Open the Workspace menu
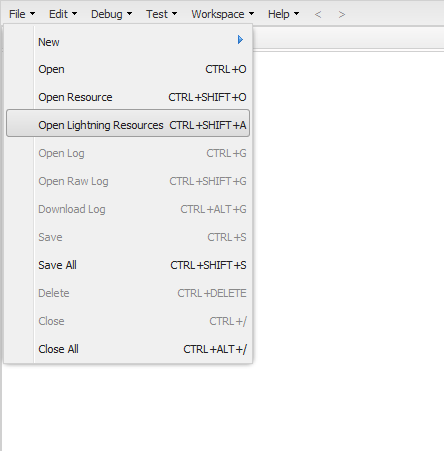This screenshot has width=444, height=451. click(223, 14)
